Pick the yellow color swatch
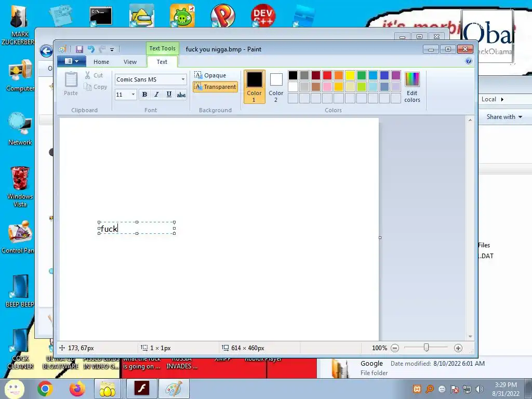This screenshot has height=399, width=532. coord(350,75)
